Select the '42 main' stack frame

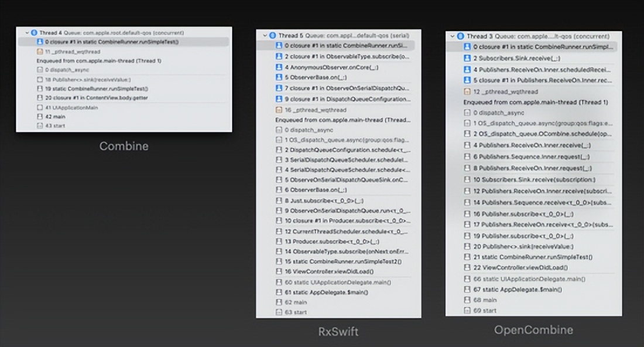coord(123,117)
